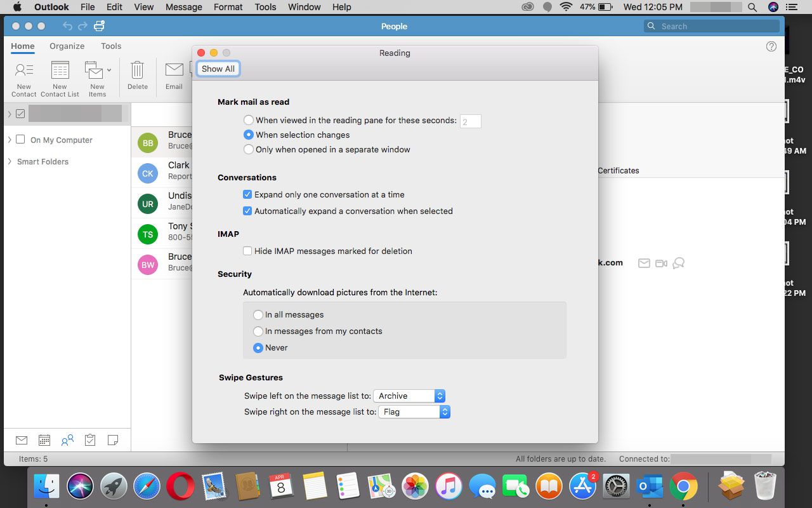Select 'Only when opened in a separate window'
This screenshot has width=812, height=508.
click(249, 149)
